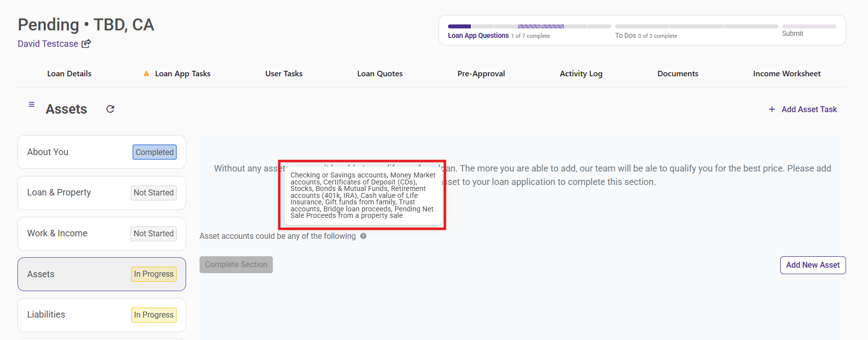The image size is (868, 340).
Task: Click the Add New Asset button
Action: (813, 265)
